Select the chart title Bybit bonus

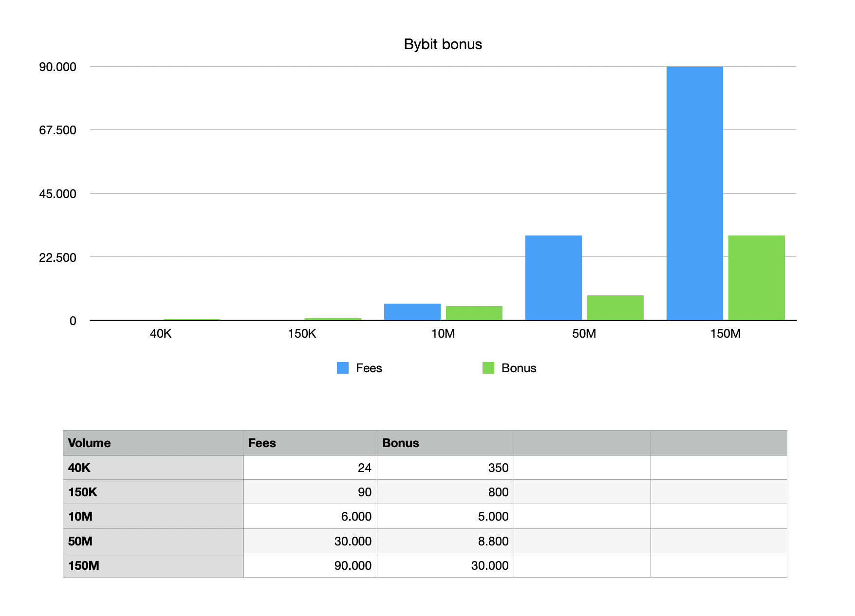click(x=443, y=44)
